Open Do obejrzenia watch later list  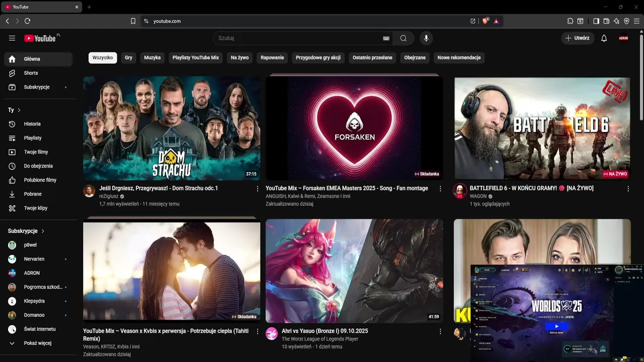(x=38, y=166)
